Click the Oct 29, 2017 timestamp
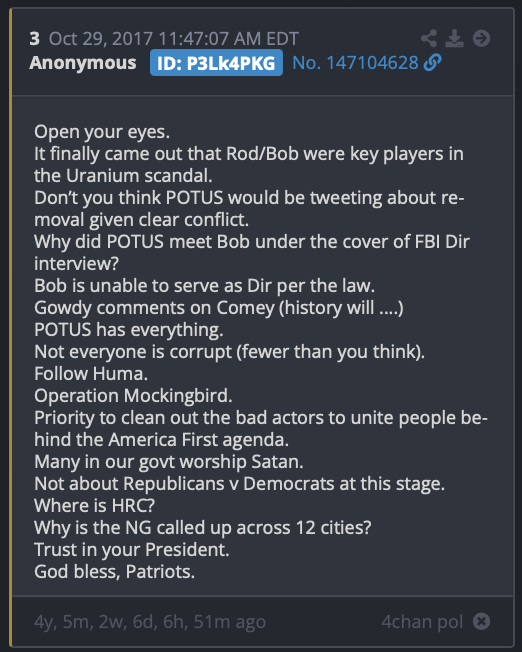Image resolution: width=522 pixels, height=652 pixels. [174, 39]
